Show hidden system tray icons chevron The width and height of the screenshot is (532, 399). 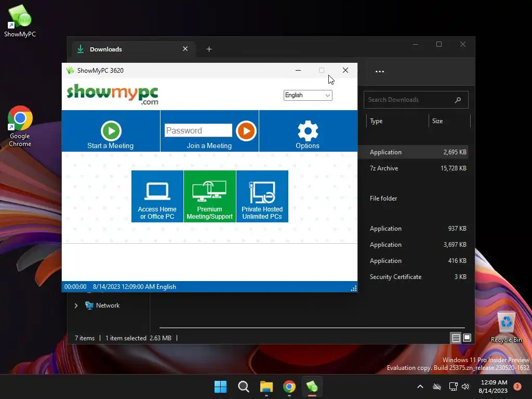[420, 387]
